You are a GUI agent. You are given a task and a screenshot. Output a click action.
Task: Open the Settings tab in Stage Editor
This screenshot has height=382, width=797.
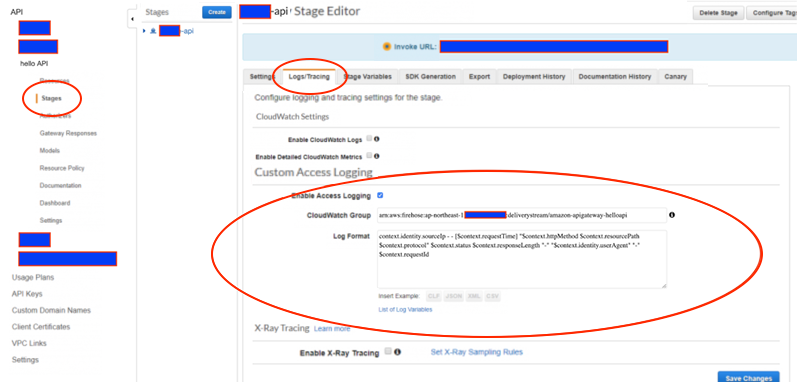(x=262, y=77)
